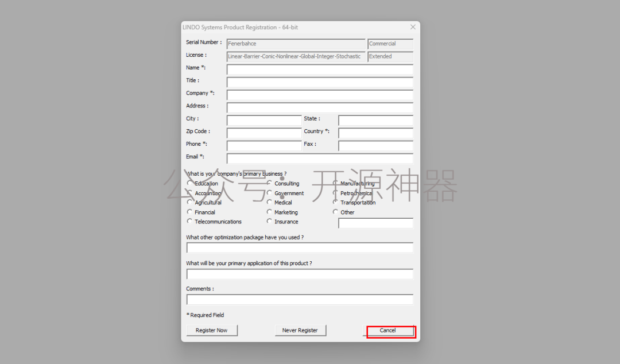This screenshot has width=620, height=364.
Task: Select the Marketing option
Action: 269,212
